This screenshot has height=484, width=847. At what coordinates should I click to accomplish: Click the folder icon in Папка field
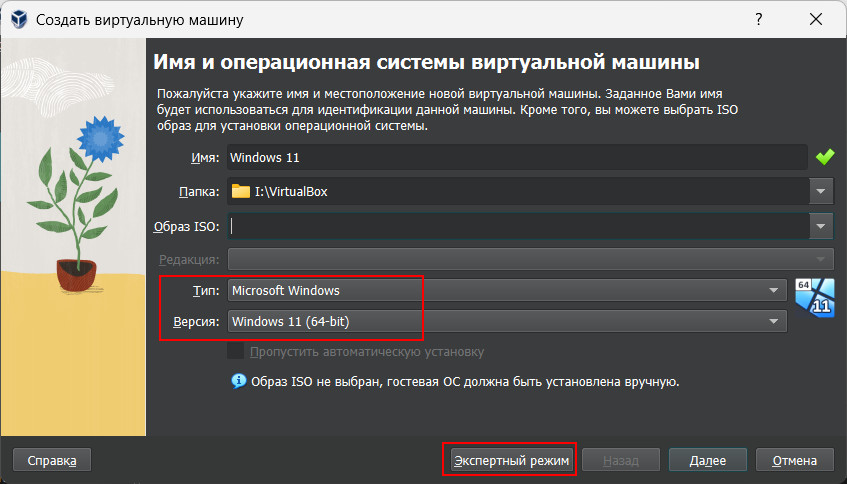(240, 191)
